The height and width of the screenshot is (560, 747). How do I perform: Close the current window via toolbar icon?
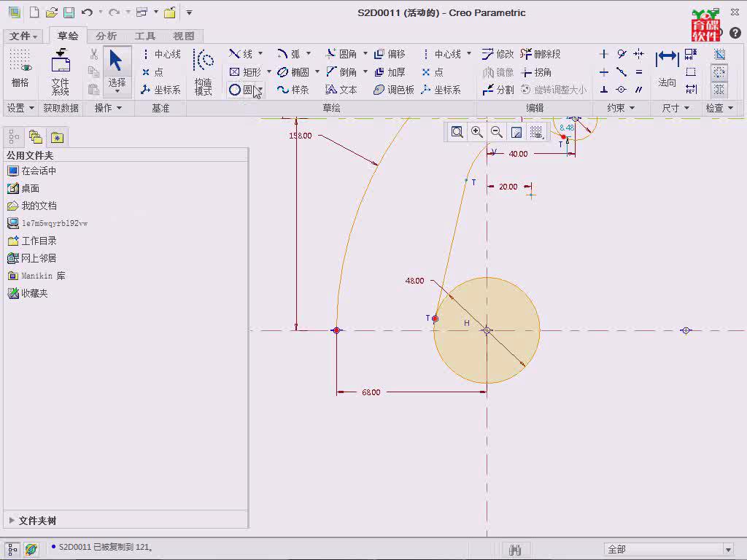click(x=170, y=12)
